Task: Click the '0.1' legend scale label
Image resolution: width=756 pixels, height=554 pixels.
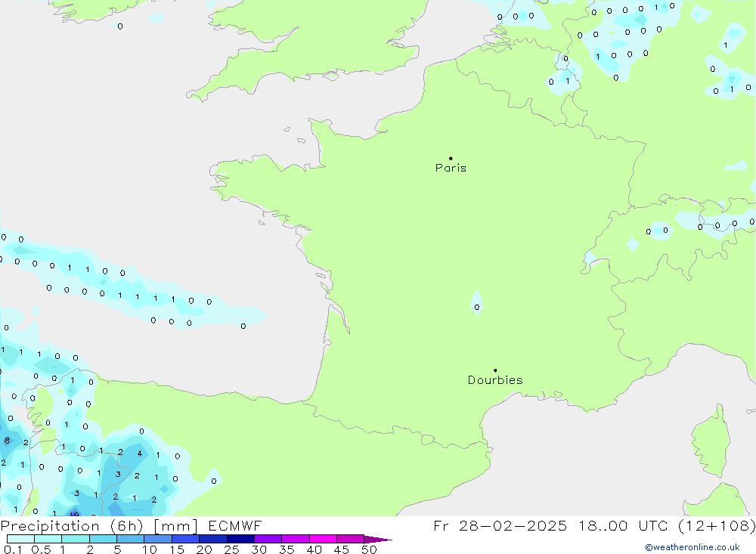Action: (x=13, y=549)
